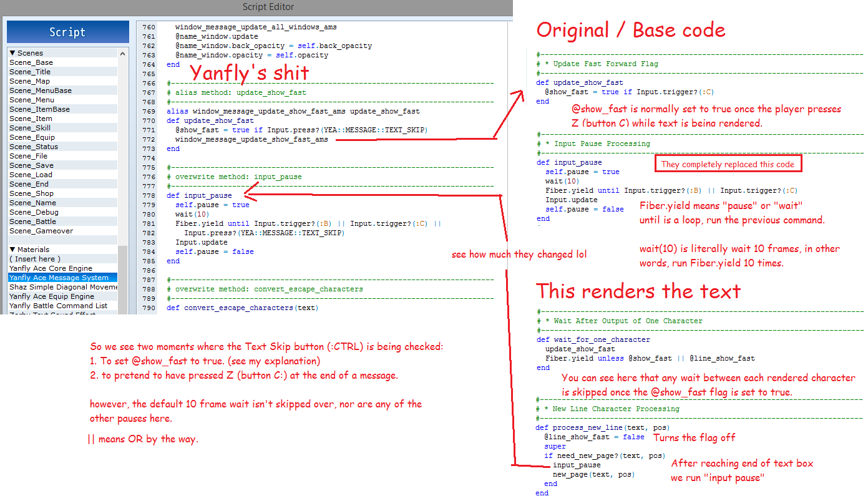The image size is (868, 501).
Task: Click line 782 Input.press? TEXT_SKIP continuation
Action: click(x=265, y=233)
